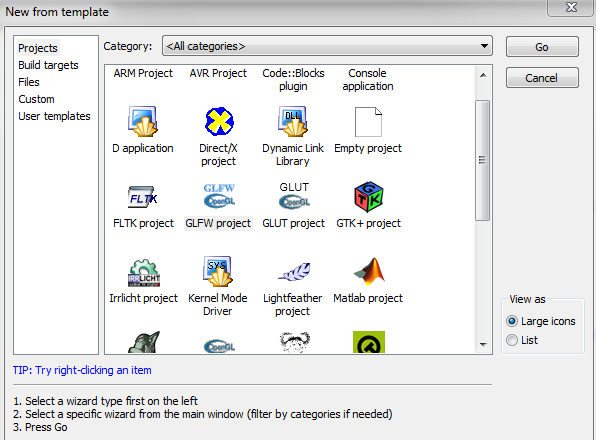596x440 pixels.
Task: Select the GTK+ cube icon
Action: click(368, 197)
